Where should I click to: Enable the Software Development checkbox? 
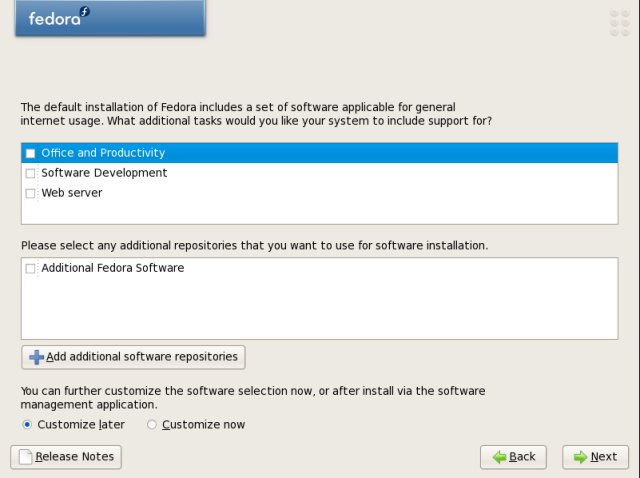tap(30, 173)
